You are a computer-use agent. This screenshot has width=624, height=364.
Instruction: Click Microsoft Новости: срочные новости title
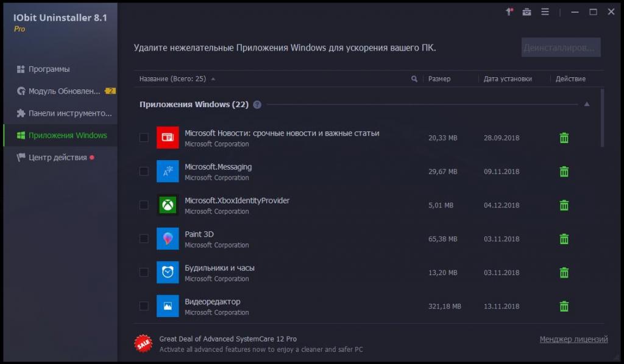[x=282, y=133]
